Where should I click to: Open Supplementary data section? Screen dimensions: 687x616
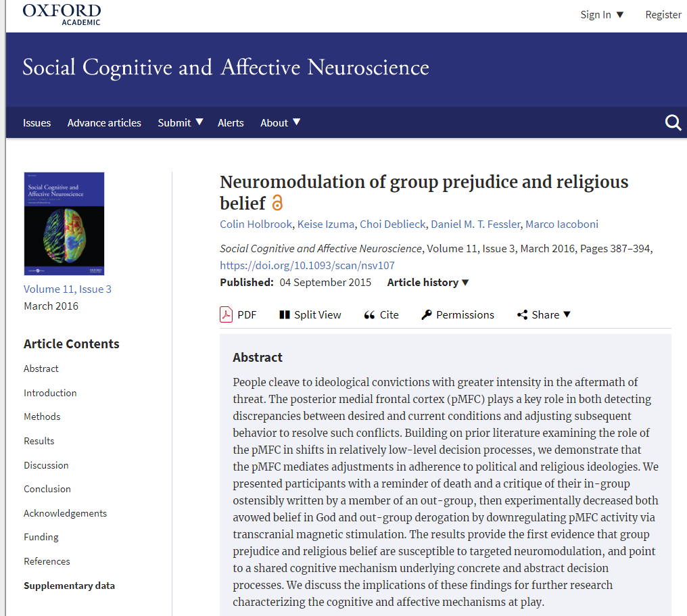69,586
